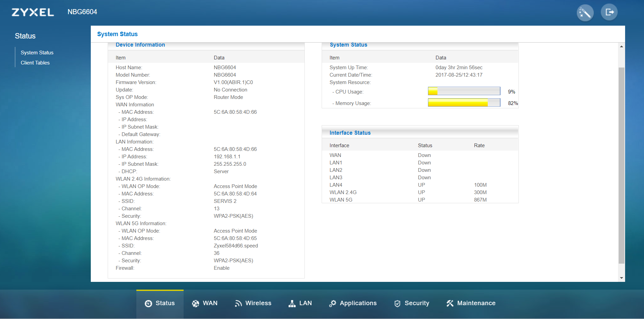Click the Device Information panel heading
This screenshot has width=644, height=319.
140,45
